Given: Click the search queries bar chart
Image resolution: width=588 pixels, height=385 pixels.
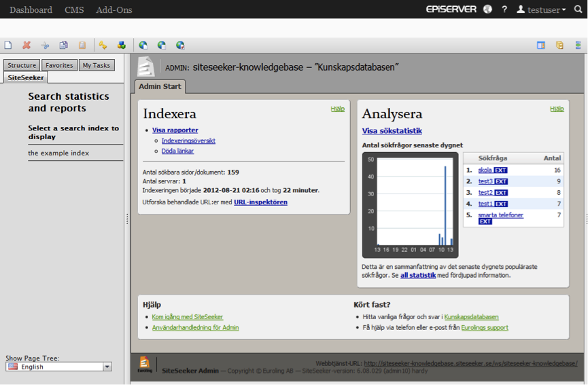Looking at the screenshot, I should 411,205.
